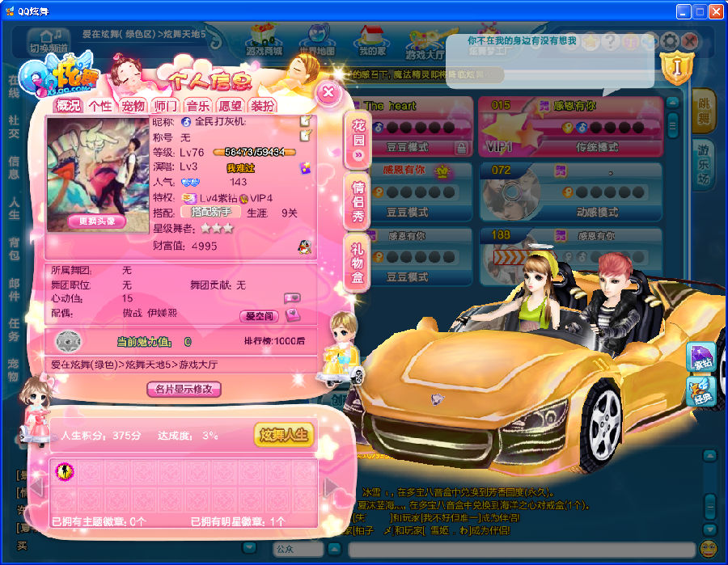
Task: Click the 名片显示修改 card display button
Action: (x=184, y=389)
